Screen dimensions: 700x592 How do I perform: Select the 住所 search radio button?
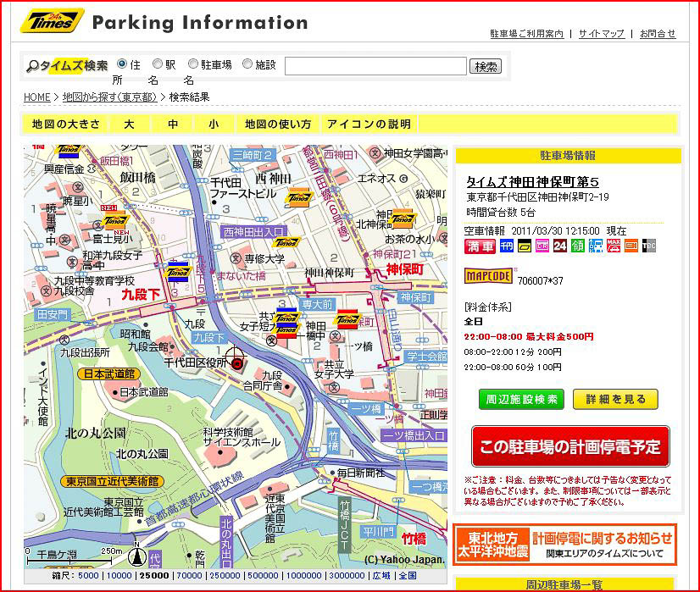tap(122, 64)
